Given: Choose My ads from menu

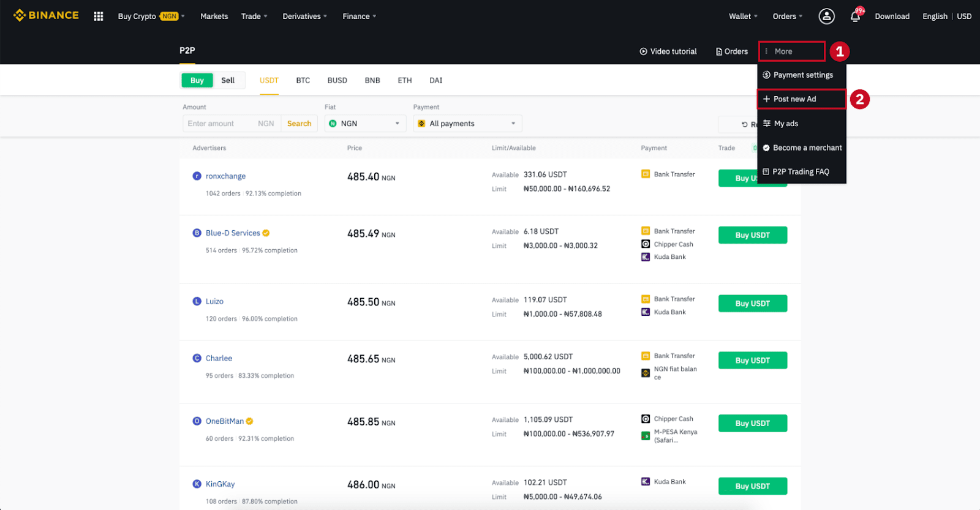Looking at the screenshot, I should click(x=801, y=123).
